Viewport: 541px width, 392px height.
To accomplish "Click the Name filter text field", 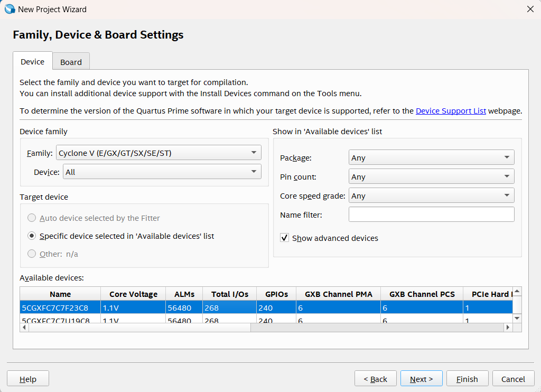I will point(431,214).
